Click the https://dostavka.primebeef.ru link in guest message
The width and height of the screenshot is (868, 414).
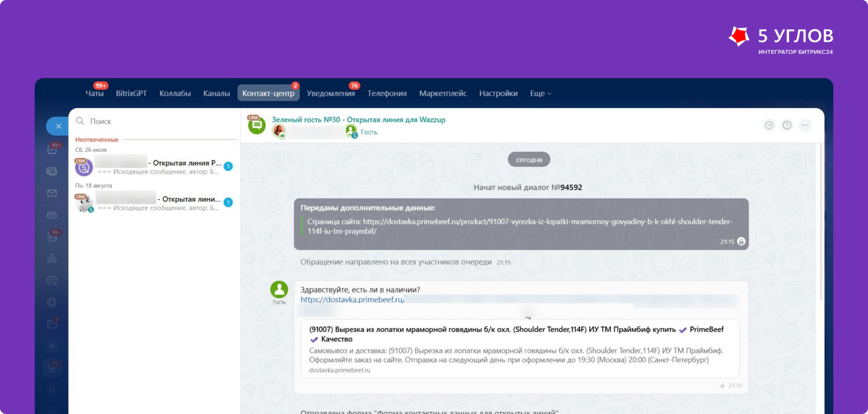coord(352,300)
